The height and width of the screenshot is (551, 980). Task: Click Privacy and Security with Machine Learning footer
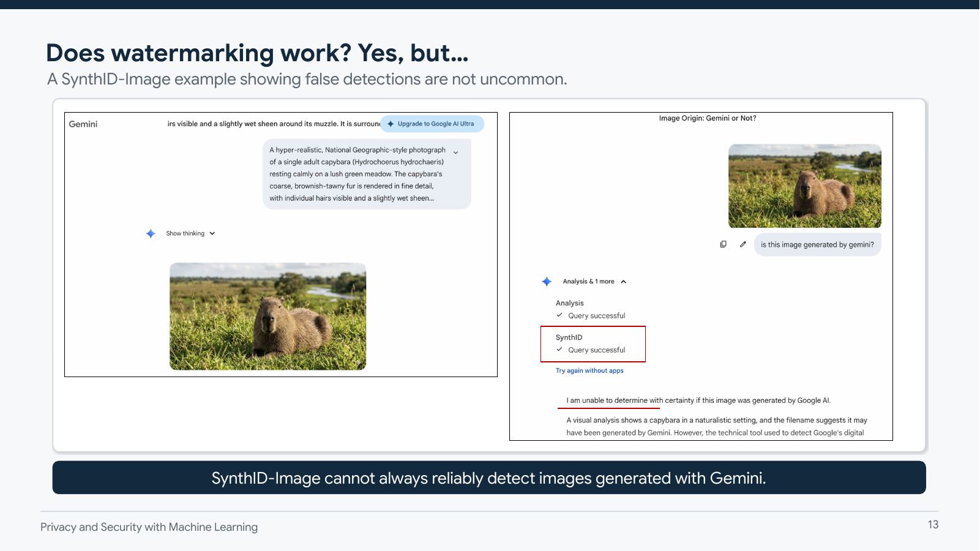coord(149,527)
